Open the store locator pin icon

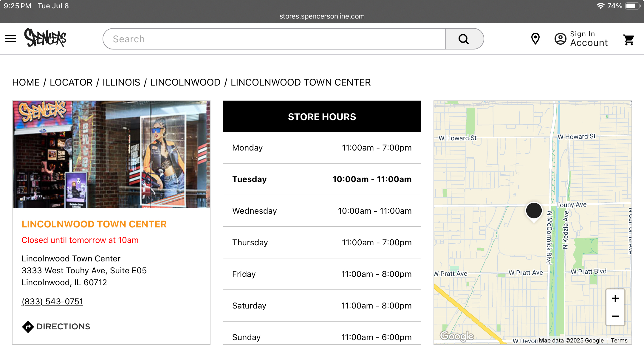[535, 39]
